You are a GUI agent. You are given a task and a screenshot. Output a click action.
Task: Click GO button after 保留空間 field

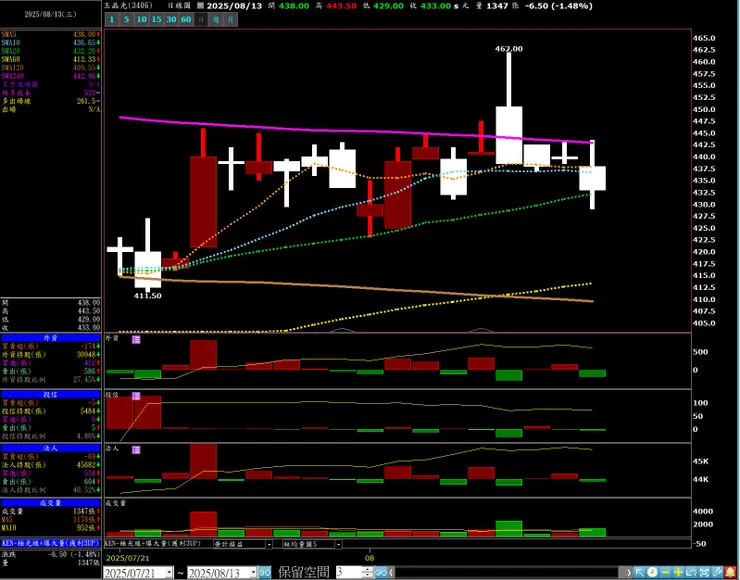pyautogui.click(x=381, y=573)
